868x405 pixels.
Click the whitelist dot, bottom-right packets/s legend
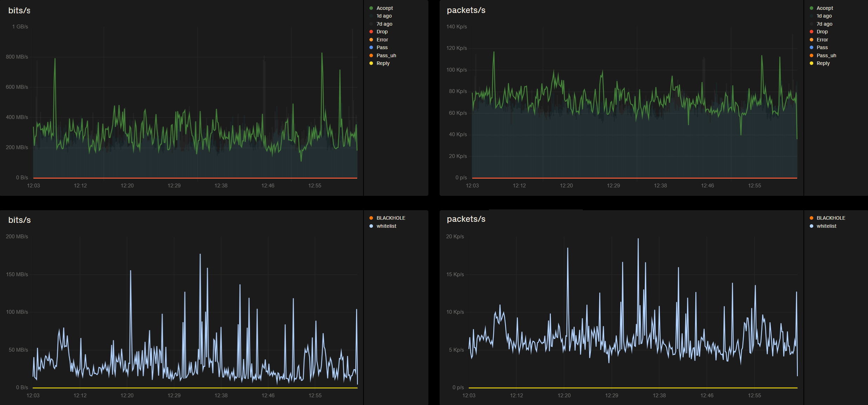[812, 226]
